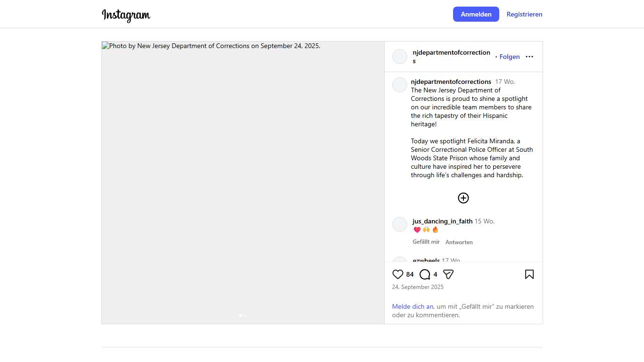
Task: Open njdepartmentofcorrections caption username link
Action: 451,82
